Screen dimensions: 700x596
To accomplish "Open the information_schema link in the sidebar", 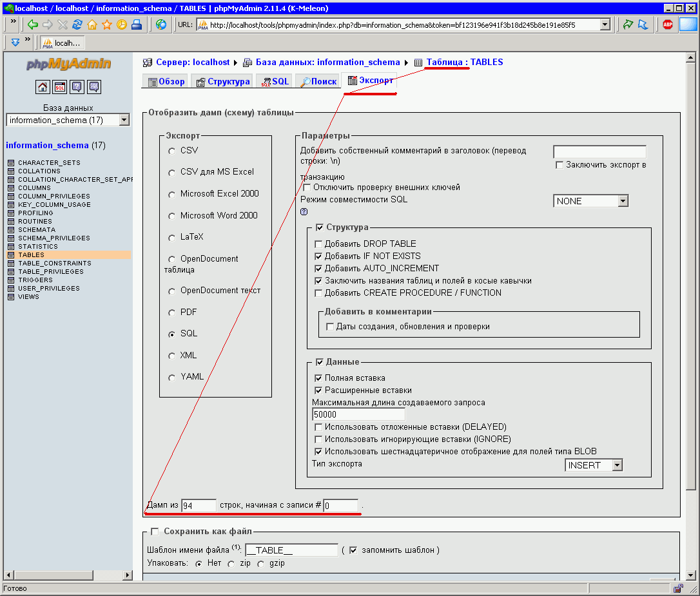I will click(47, 146).
